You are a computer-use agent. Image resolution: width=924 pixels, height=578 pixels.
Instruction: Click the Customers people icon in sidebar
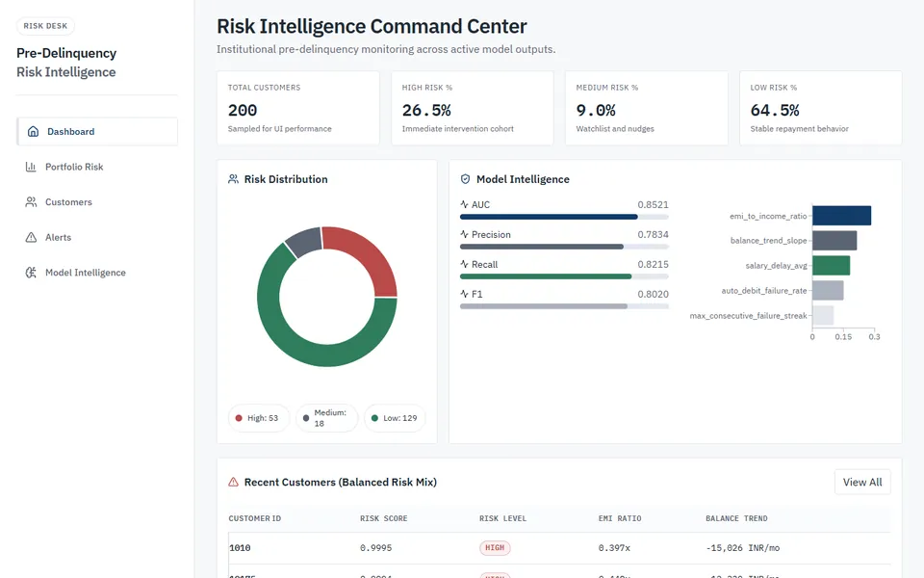coord(31,202)
